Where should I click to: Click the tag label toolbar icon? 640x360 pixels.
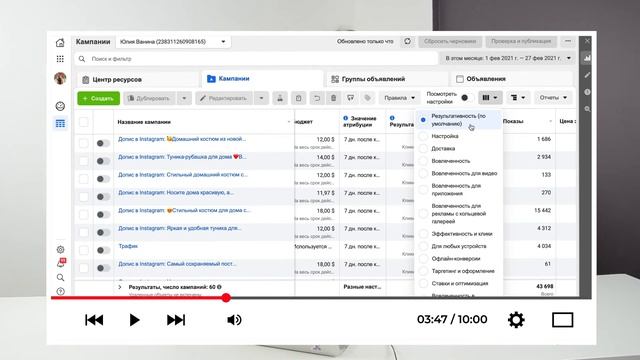(x=367, y=98)
